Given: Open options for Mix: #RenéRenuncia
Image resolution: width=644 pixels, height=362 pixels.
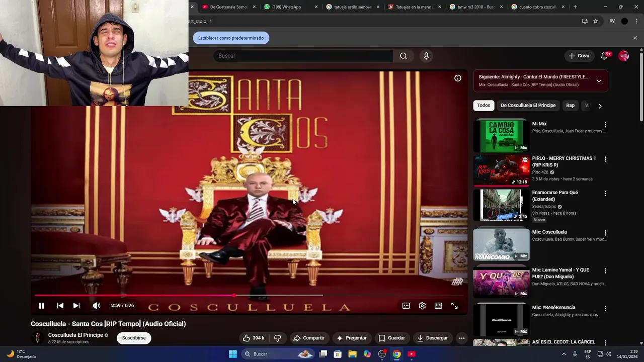Looking at the screenshot, I should pos(605,309).
